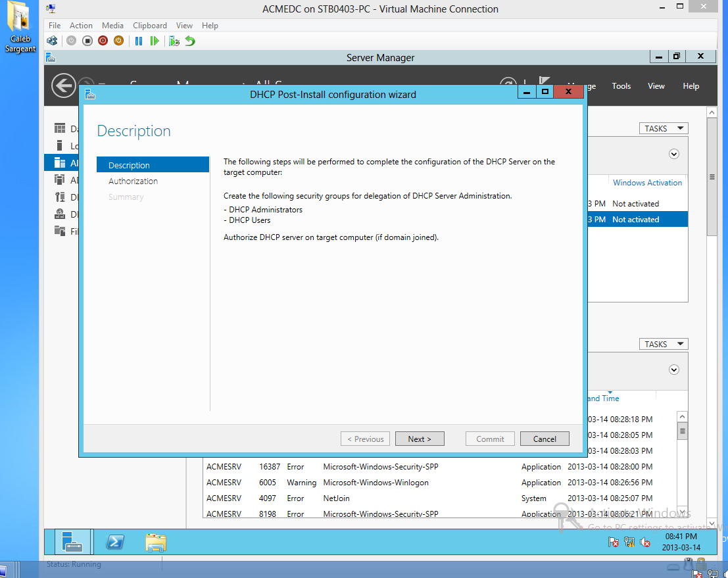Select highlighted Not activated server row

tap(638, 219)
